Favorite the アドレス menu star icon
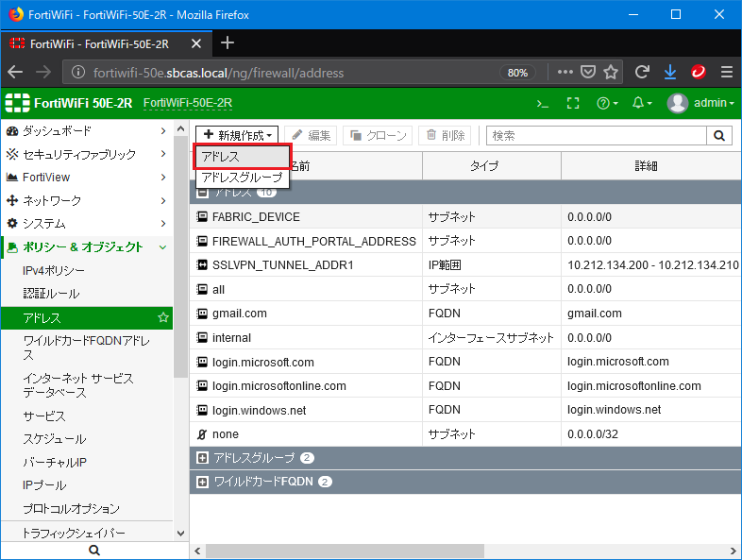The width and height of the screenshot is (742, 560). [163, 317]
